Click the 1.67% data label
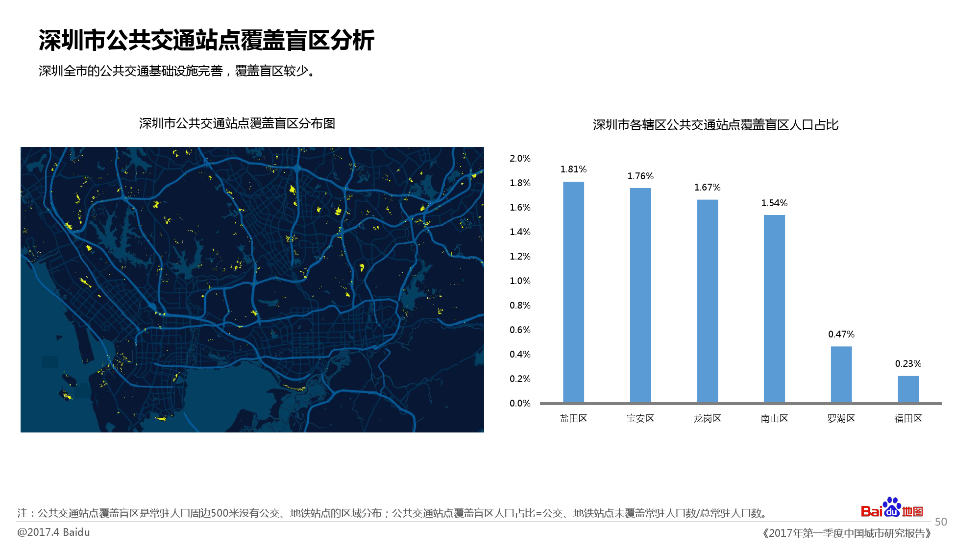 click(x=708, y=187)
